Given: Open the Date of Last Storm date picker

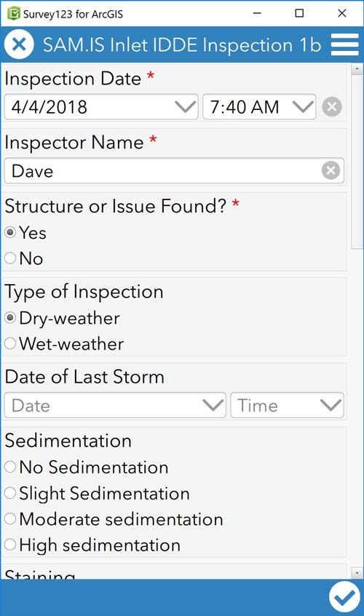Looking at the screenshot, I should point(115,405).
